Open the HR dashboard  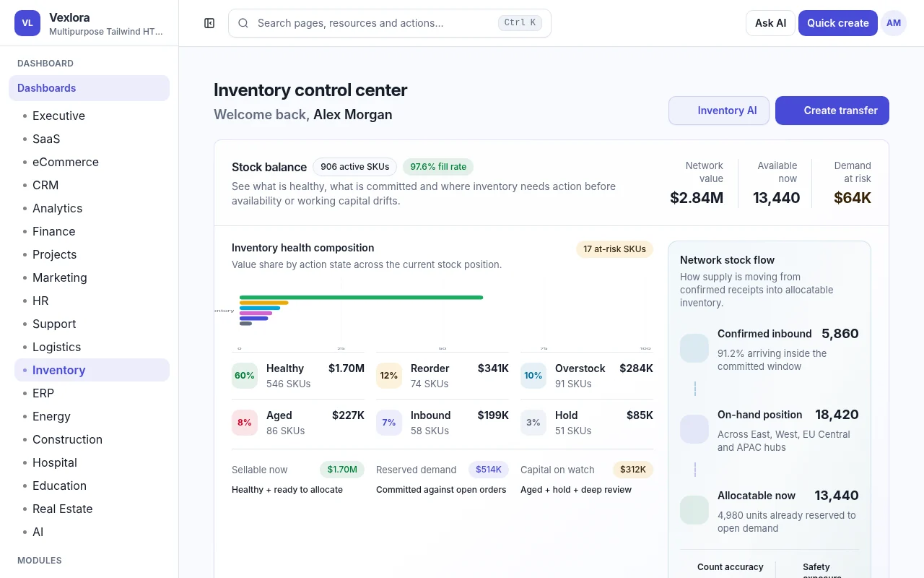tap(92, 301)
